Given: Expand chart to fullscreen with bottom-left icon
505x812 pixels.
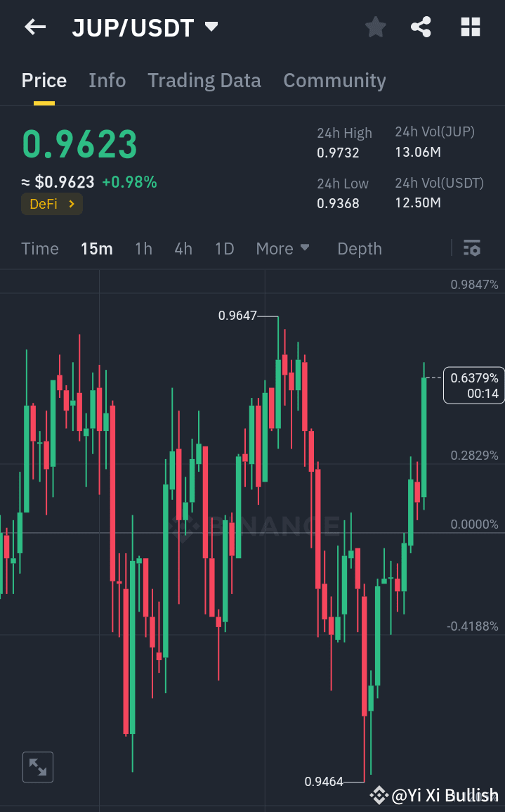Looking at the screenshot, I should coord(37,767).
